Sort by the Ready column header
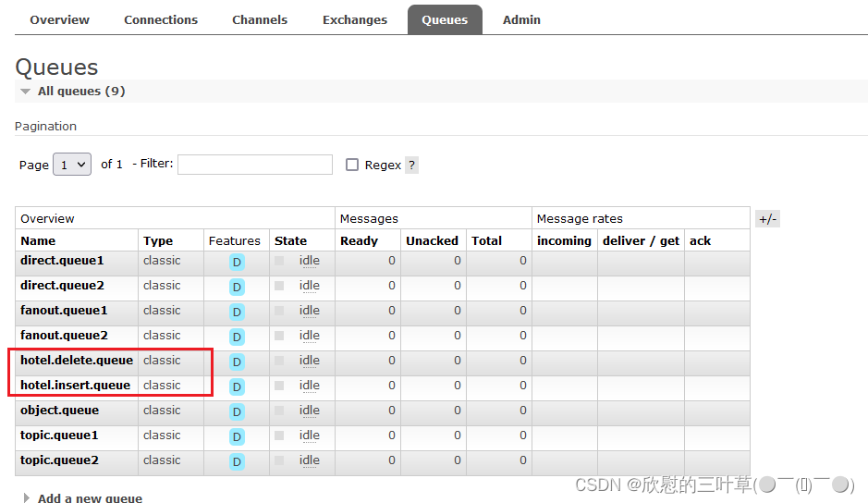The image size is (868, 503). (x=359, y=241)
